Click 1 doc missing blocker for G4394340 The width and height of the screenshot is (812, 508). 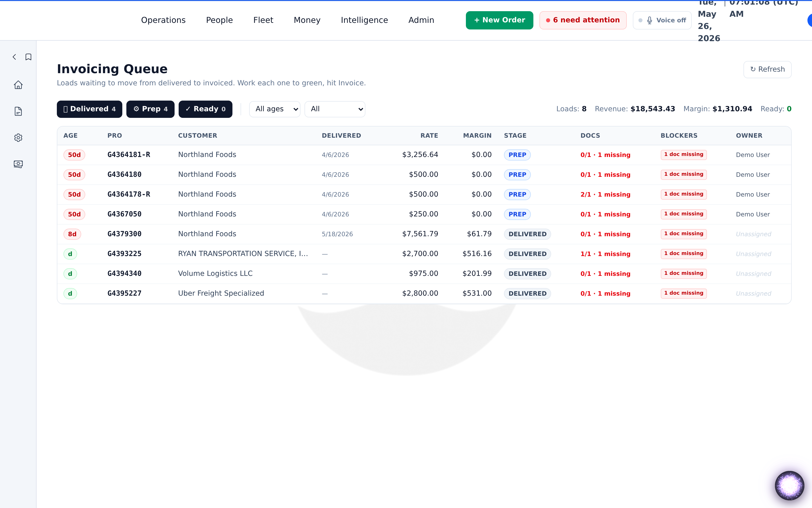[x=684, y=274]
